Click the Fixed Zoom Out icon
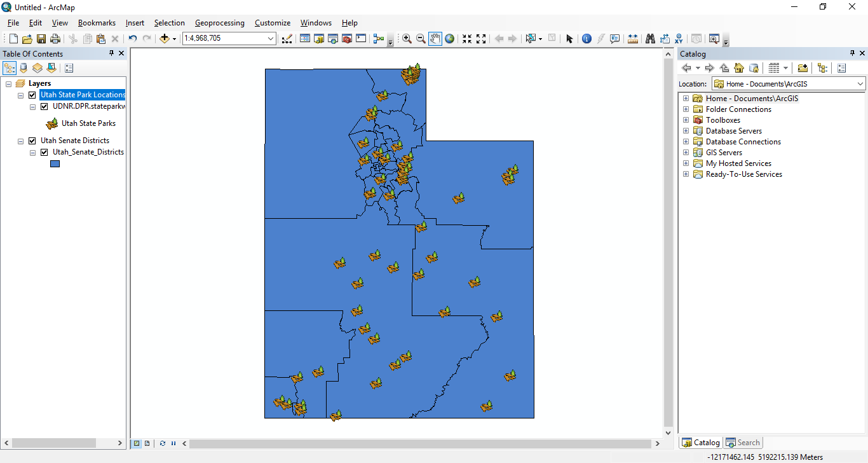Image resolution: width=868 pixels, height=463 pixels. pyautogui.click(x=481, y=39)
